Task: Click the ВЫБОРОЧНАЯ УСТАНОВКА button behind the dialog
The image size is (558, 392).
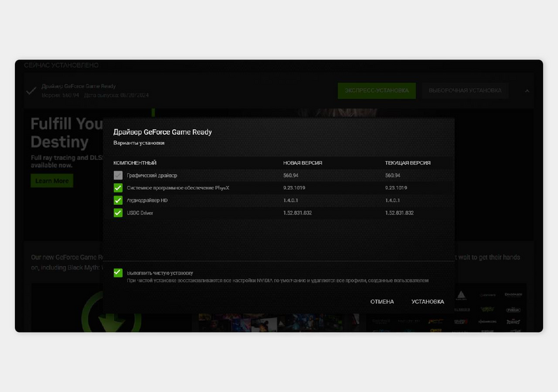Action: pos(465,91)
